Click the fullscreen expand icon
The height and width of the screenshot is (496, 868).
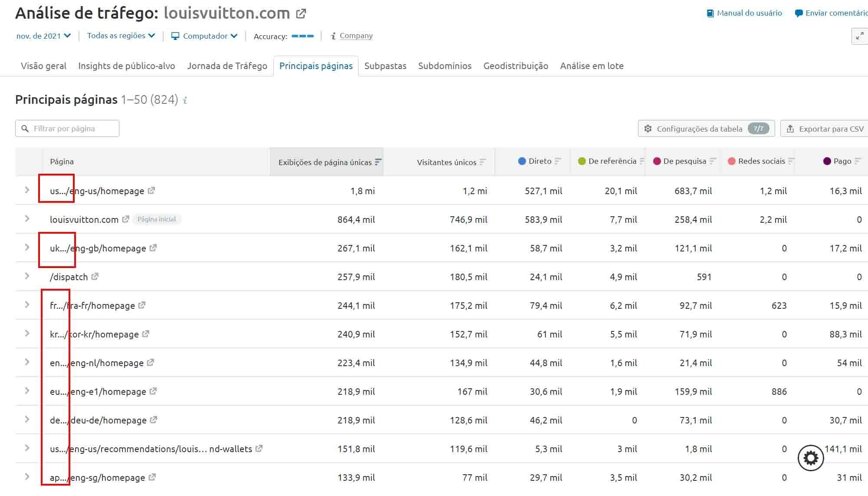point(860,36)
